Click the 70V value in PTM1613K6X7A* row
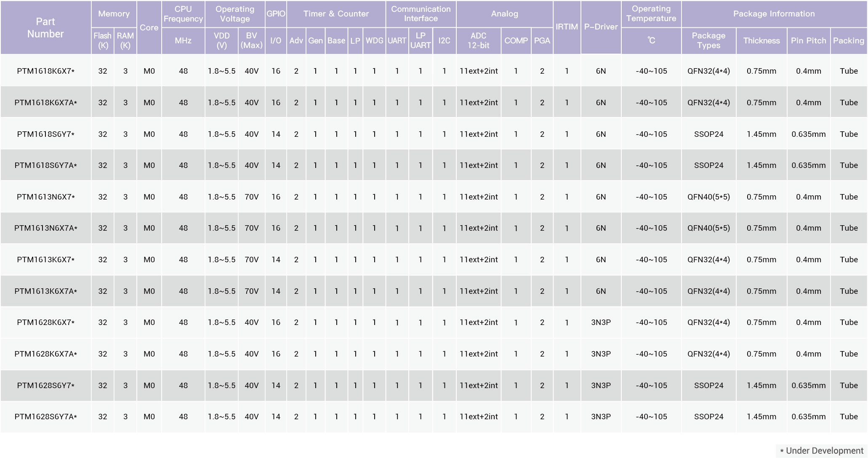The width and height of the screenshot is (868, 458). [251, 291]
